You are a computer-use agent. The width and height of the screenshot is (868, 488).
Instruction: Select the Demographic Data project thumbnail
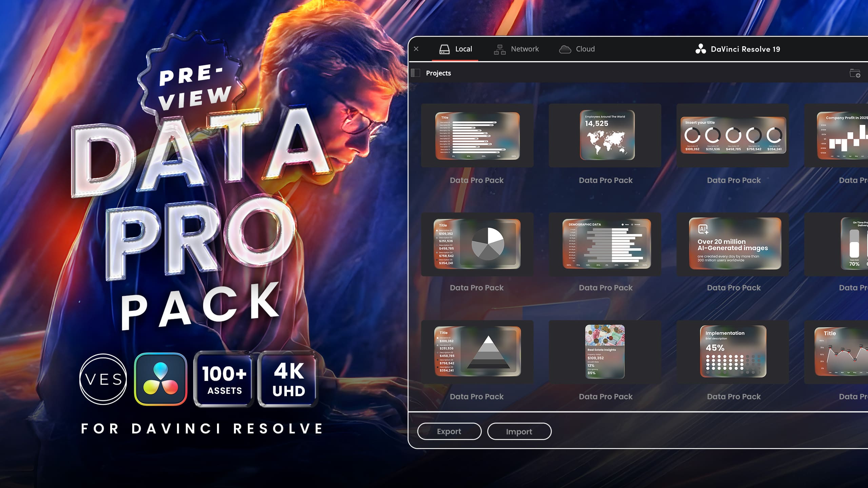point(607,244)
